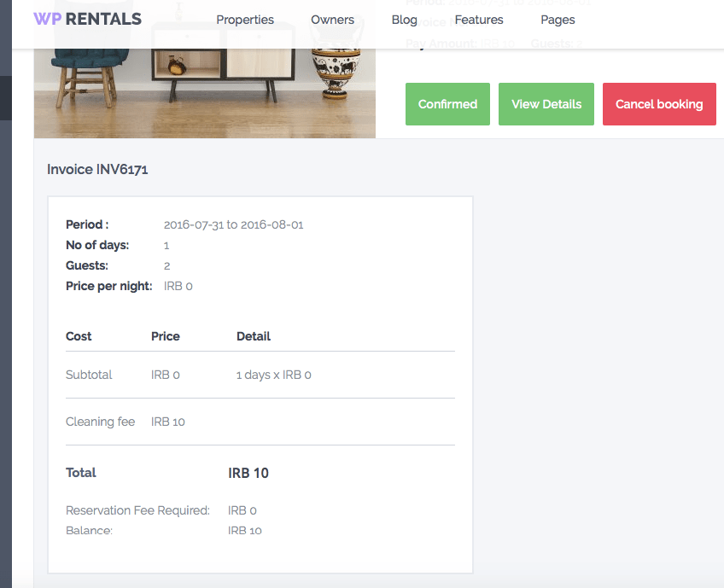This screenshot has height=588, width=724.
Task: Click the Invoice INV6171 heading
Action: click(x=97, y=169)
